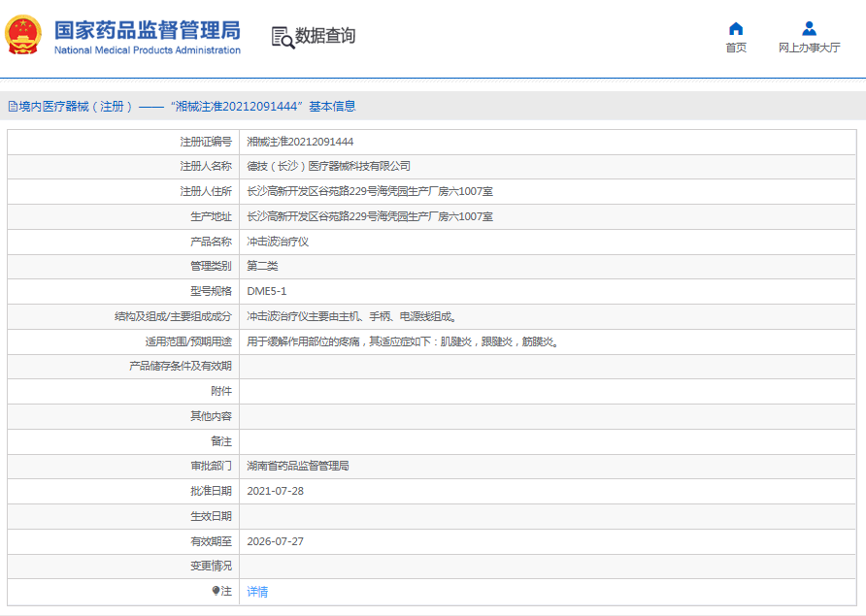This screenshot has height=616, width=866.
Task: Click product name 冲击波治疗仪
Action: point(278,242)
